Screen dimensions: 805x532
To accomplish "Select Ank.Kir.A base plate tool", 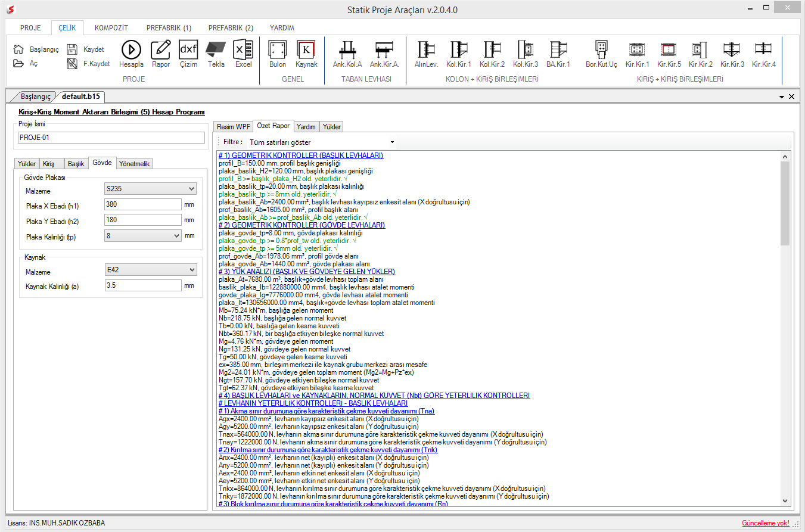I will pos(384,54).
